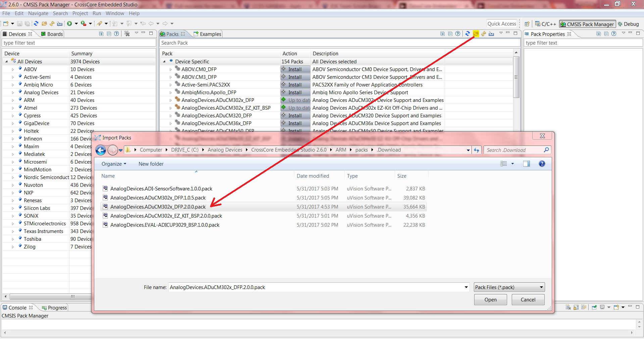Image resolution: width=644 pixels, height=339 pixels.
Task: Open help for the Devices view
Action: coord(116,34)
